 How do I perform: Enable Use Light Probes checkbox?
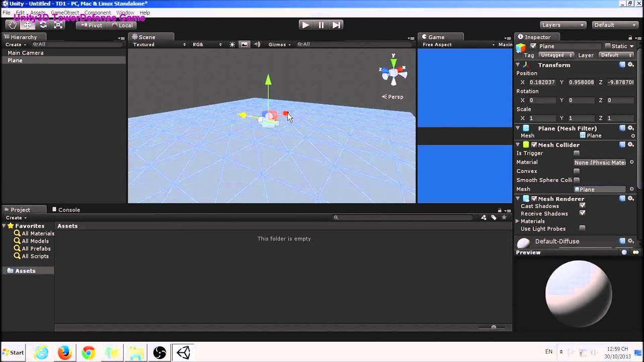[582, 228]
